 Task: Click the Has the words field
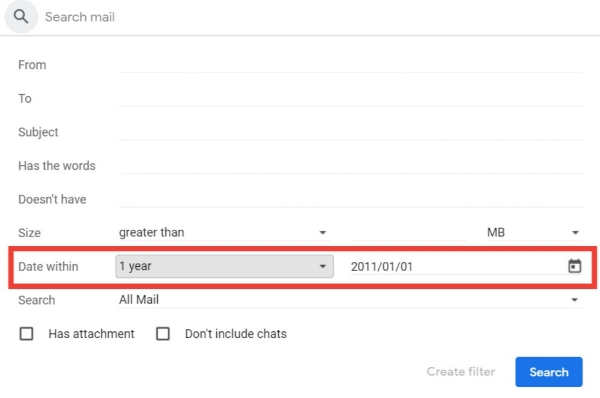352,165
